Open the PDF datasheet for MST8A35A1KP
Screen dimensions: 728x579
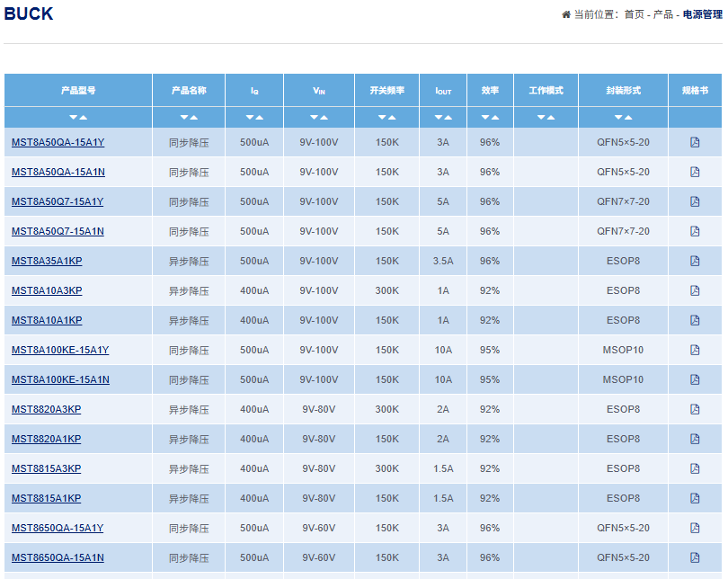coord(695,261)
